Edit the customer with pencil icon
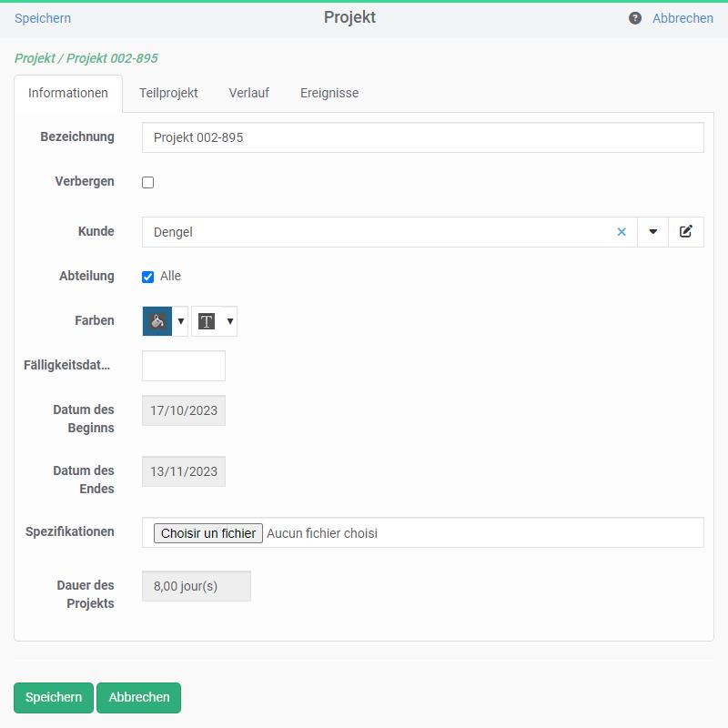The height and width of the screenshot is (728, 728). click(686, 232)
